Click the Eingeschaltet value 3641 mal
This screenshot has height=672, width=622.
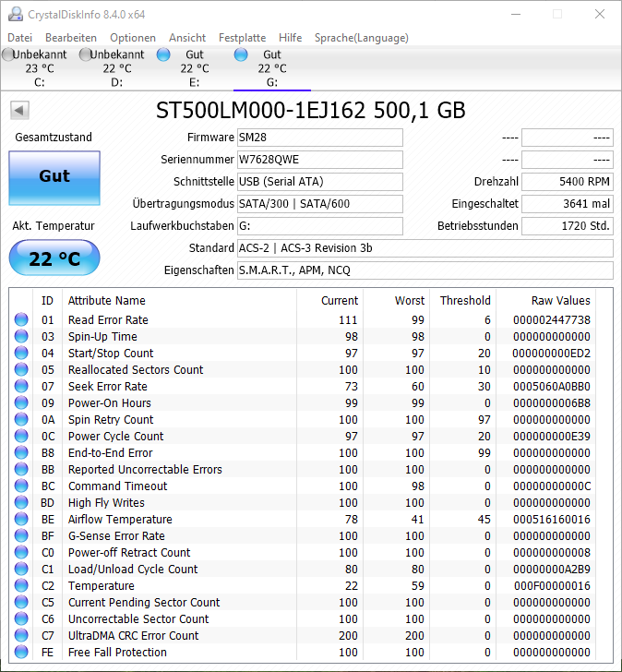pyautogui.click(x=568, y=204)
